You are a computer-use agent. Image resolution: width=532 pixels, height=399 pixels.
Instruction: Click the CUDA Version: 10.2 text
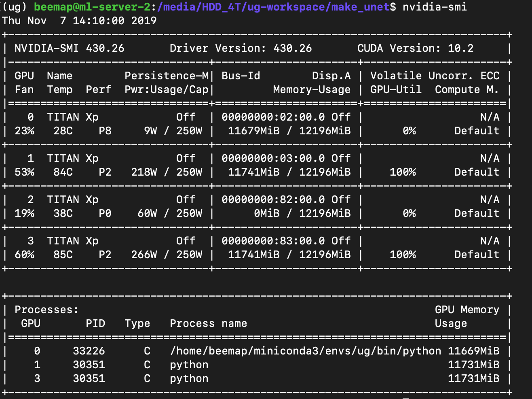coord(416,48)
